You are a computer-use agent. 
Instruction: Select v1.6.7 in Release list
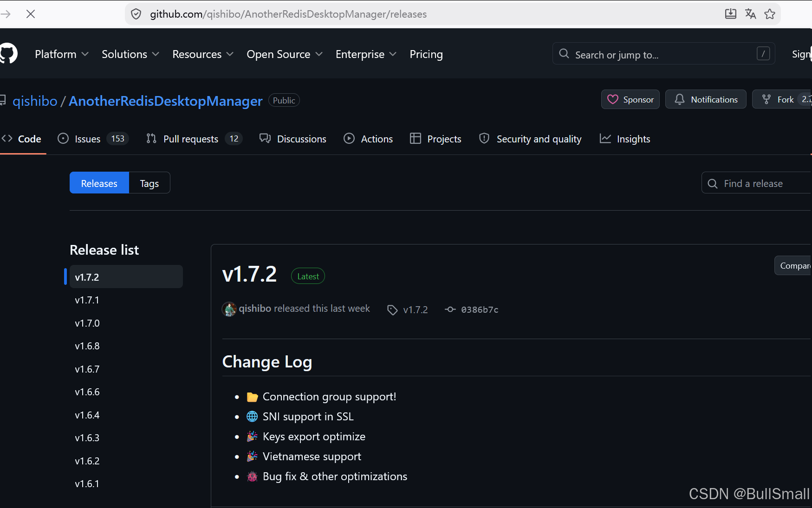[126, 369]
